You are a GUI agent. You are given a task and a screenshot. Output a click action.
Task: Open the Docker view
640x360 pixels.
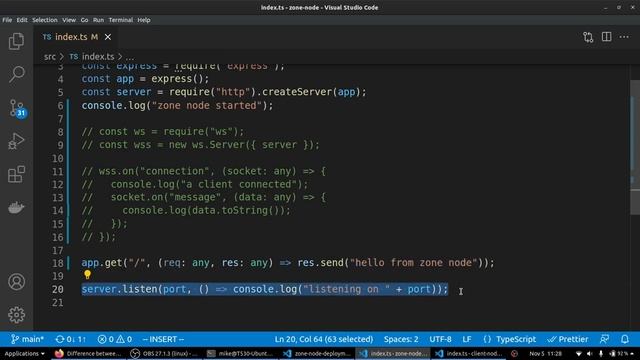pyautogui.click(x=16, y=207)
